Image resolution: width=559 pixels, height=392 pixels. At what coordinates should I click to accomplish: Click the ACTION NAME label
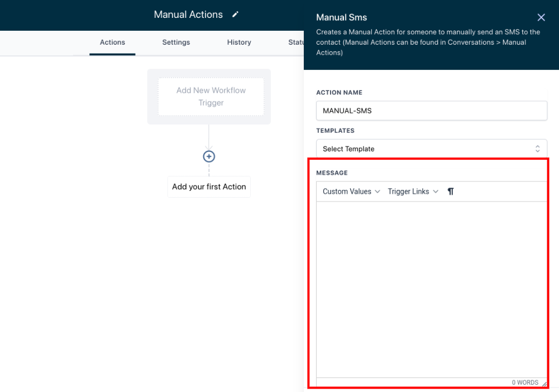point(339,93)
